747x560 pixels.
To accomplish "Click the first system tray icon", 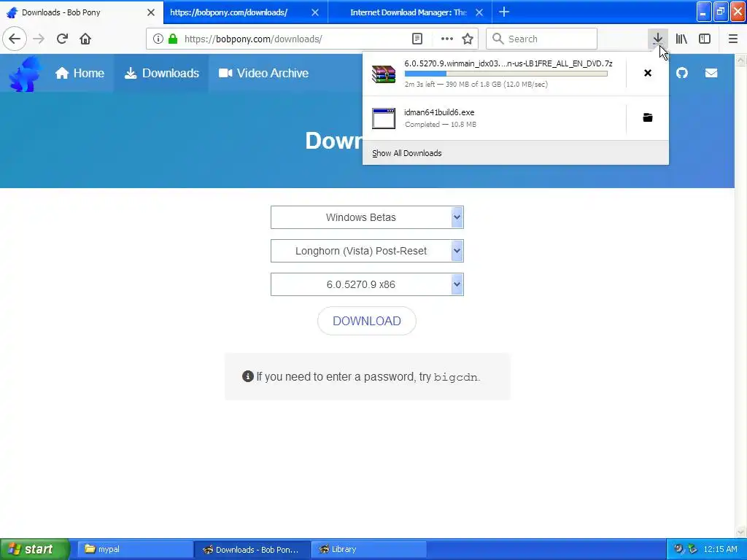I will 678,549.
